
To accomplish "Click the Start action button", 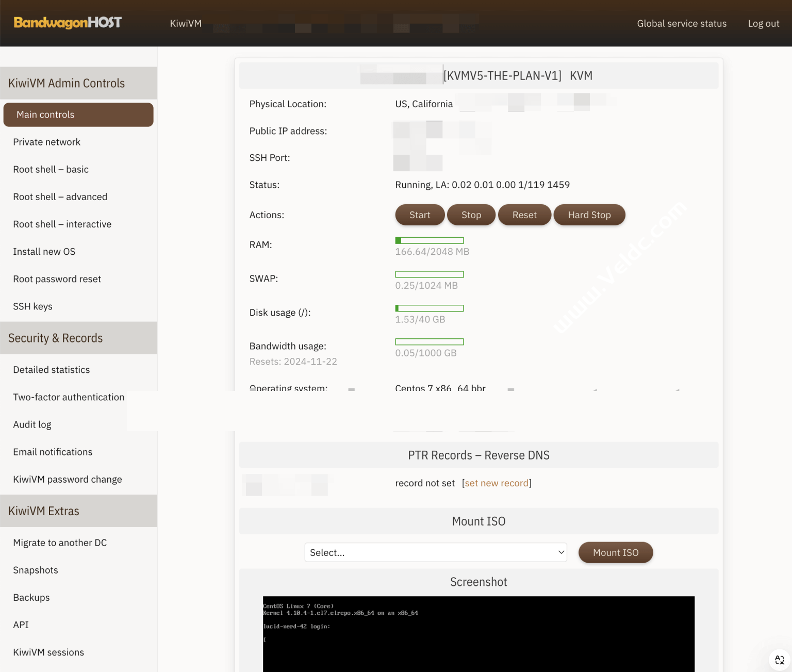I will point(419,215).
